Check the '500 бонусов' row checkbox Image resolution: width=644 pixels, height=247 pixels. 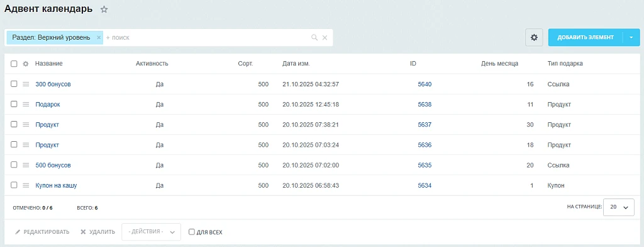14,164
